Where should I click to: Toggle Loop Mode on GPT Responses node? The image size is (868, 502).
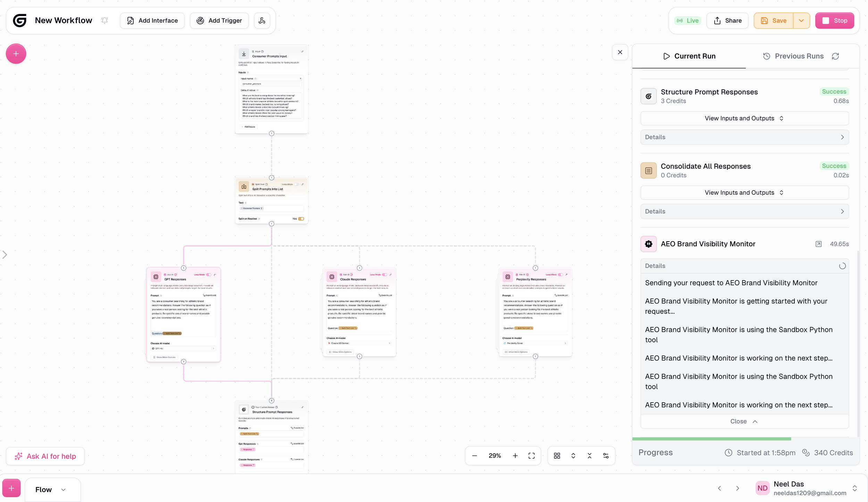(x=209, y=275)
